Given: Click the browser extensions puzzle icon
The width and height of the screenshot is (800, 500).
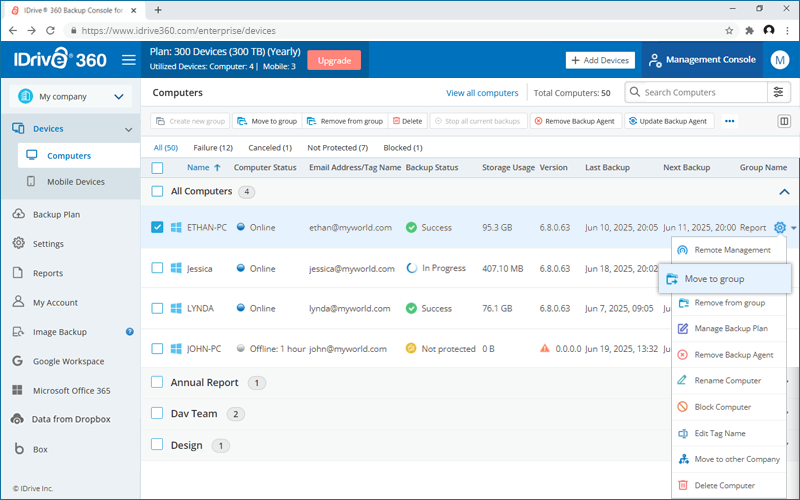Looking at the screenshot, I should [749, 31].
